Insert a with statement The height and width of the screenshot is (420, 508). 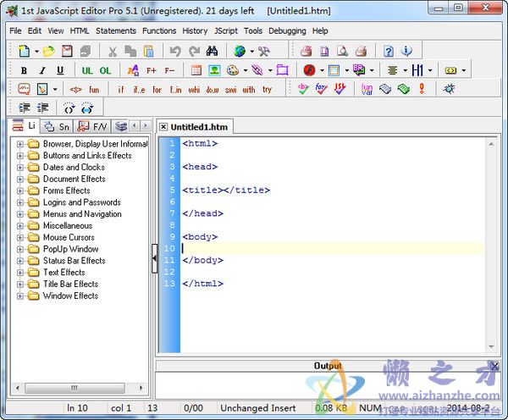click(248, 90)
